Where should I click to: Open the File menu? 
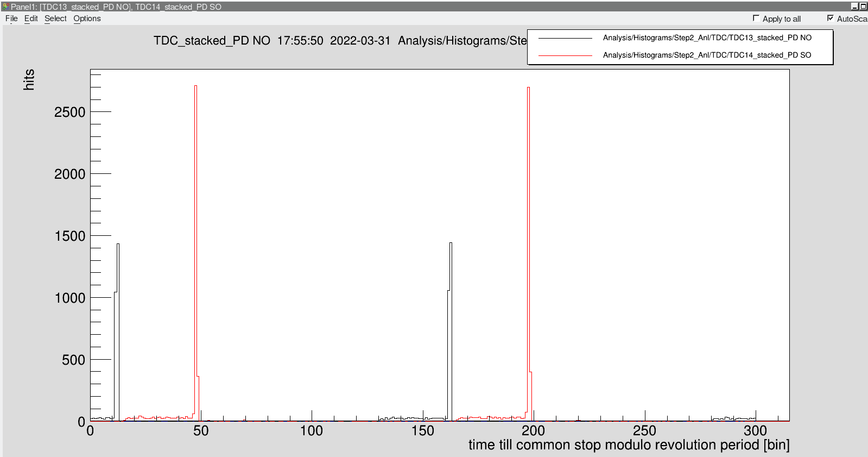point(11,18)
